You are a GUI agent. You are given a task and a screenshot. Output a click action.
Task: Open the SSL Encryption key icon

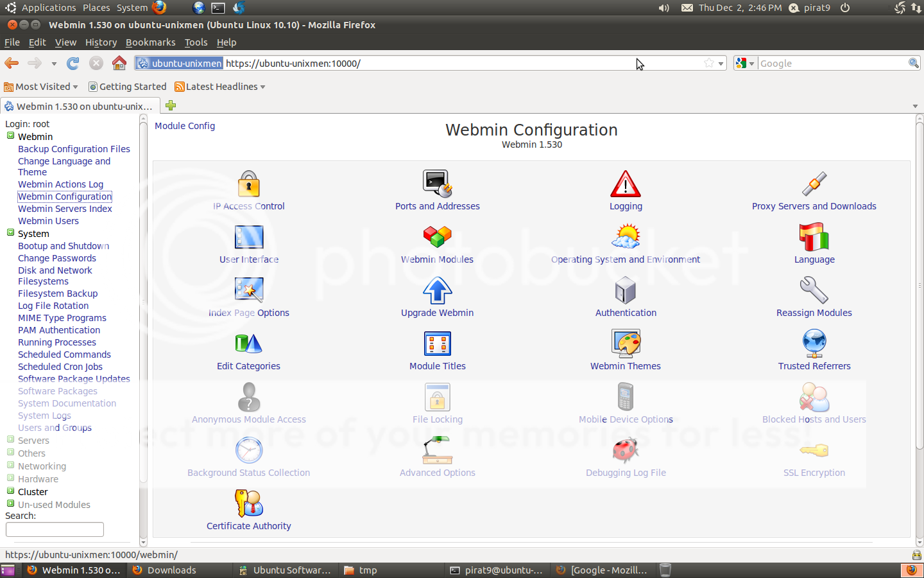[x=814, y=450]
